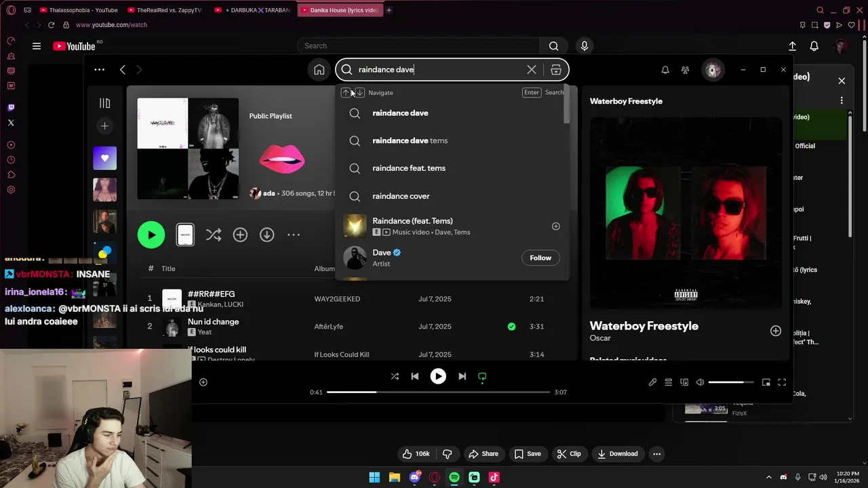Image resolution: width=868 pixels, height=488 pixels.
Task: Sort tracks by Title column header
Action: click(168, 268)
